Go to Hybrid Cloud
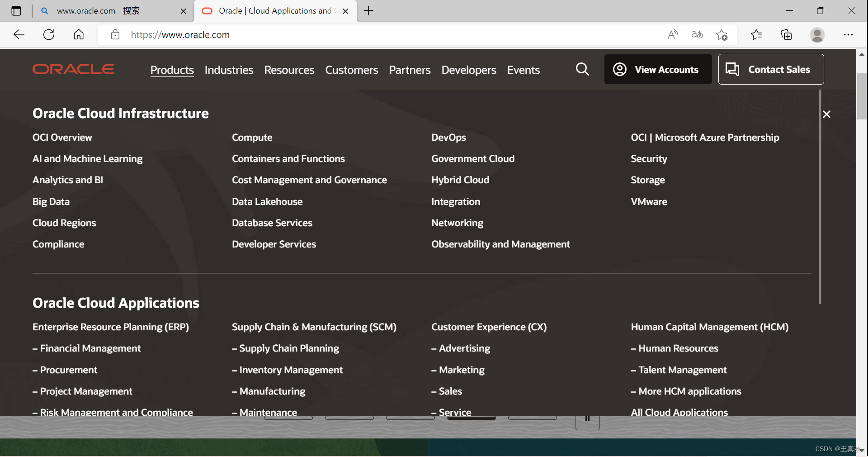 click(460, 180)
